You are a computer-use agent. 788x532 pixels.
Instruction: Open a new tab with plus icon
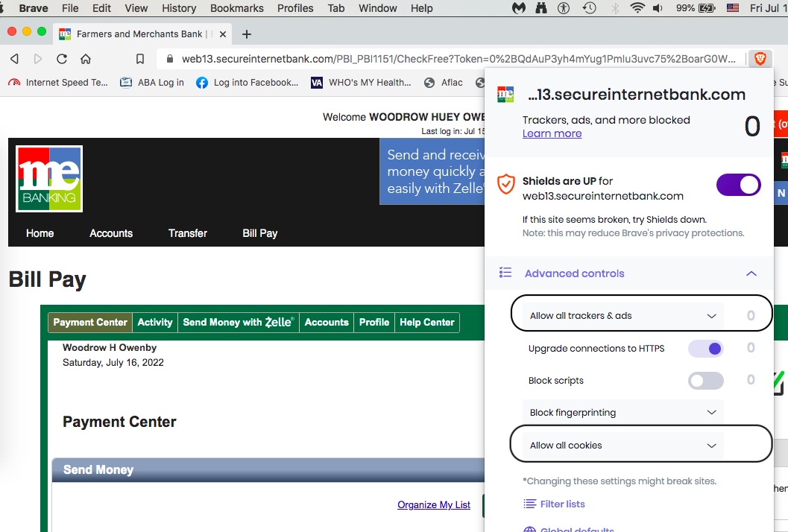tap(246, 34)
